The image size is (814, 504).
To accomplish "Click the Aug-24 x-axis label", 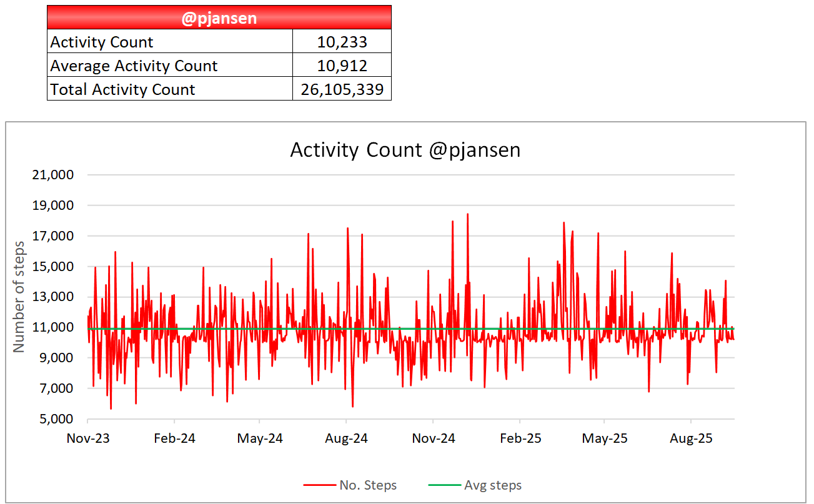I will coord(346,438).
